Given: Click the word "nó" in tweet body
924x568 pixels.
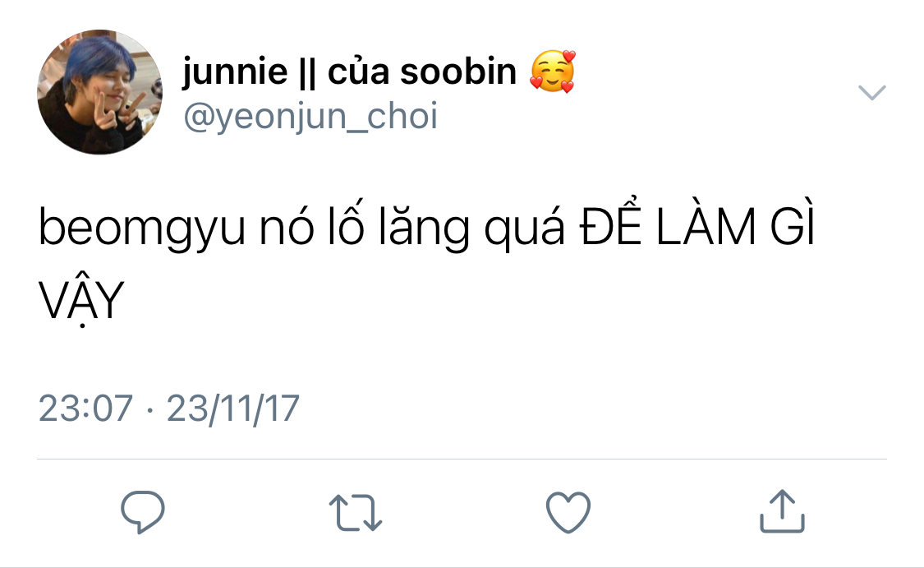Looking at the screenshot, I should coord(287,225).
